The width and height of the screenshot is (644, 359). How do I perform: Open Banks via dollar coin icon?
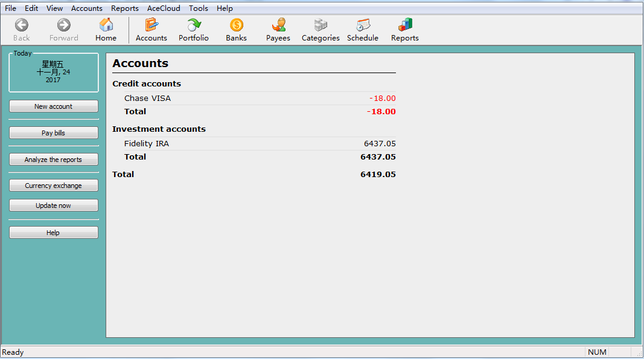pyautogui.click(x=236, y=25)
